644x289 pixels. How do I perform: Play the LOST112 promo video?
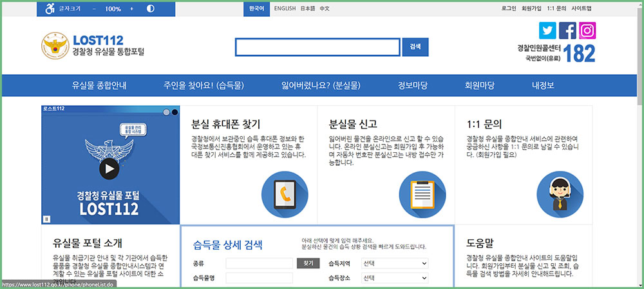(109, 168)
